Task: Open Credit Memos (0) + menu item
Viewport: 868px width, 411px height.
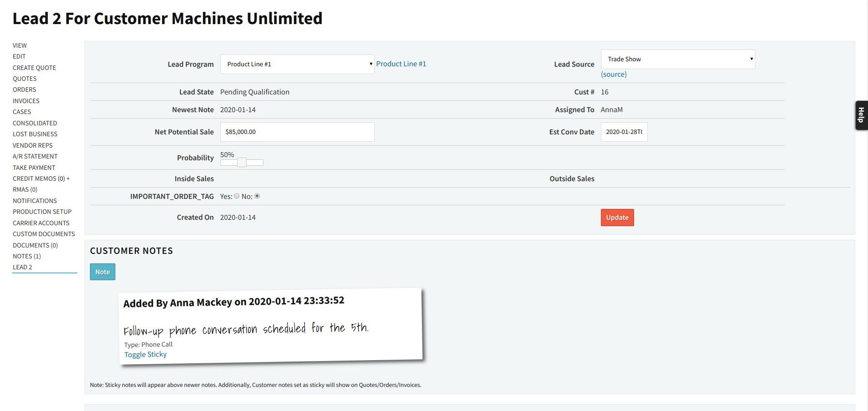Action: point(41,178)
